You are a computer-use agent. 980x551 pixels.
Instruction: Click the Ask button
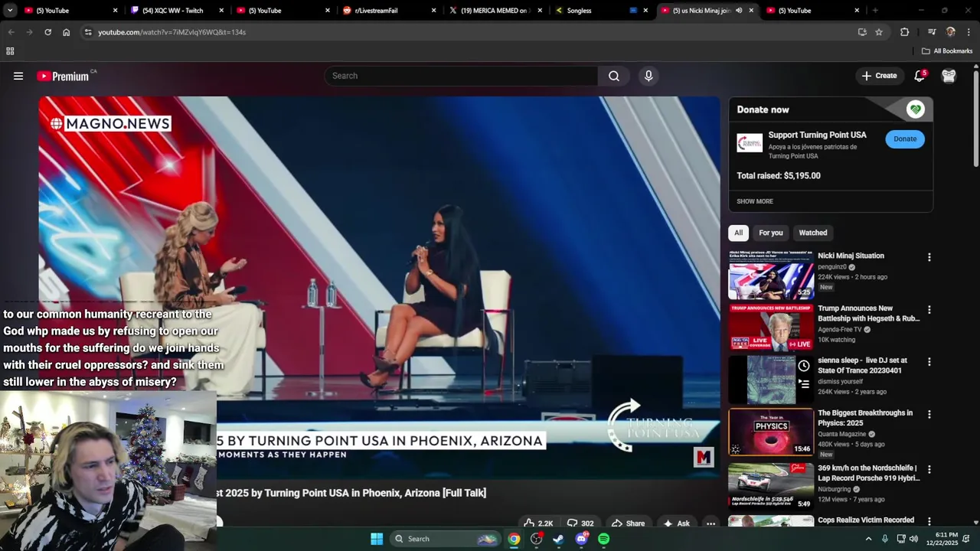(676, 523)
